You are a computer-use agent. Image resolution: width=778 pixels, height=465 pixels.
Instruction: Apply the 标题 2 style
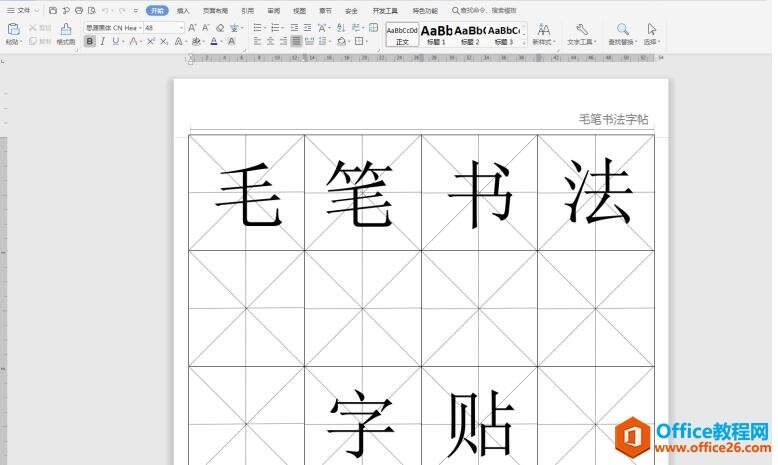[x=470, y=34]
